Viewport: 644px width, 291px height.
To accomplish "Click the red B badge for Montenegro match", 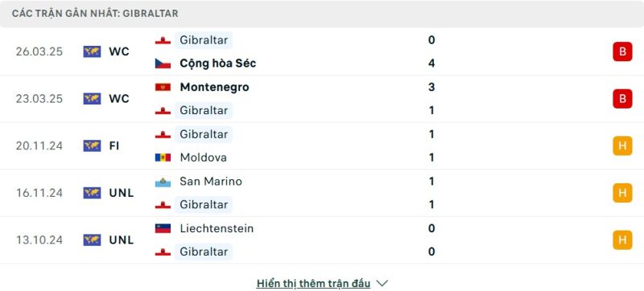I will pos(622,99).
